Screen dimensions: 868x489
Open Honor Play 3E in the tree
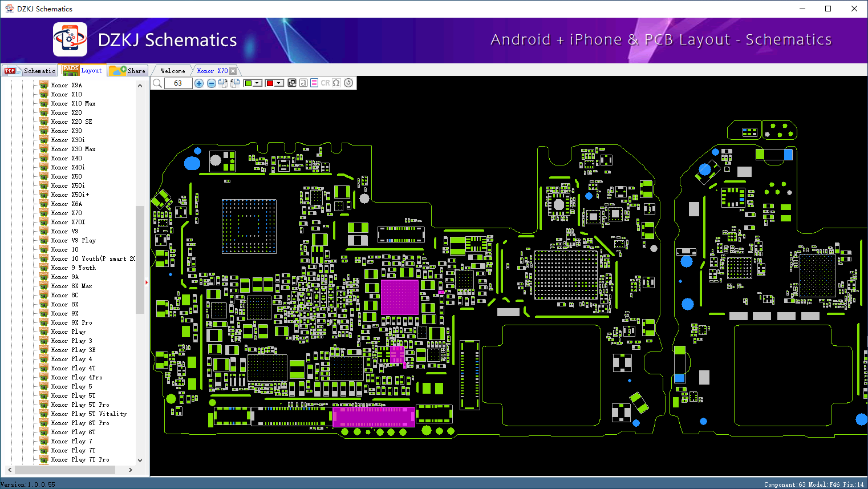(73, 350)
